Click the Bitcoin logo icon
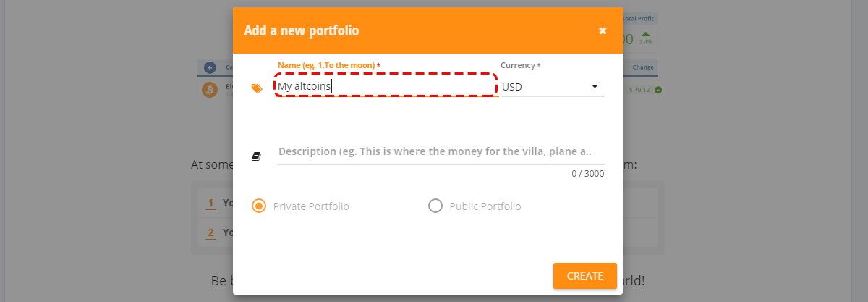 [210, 90]
